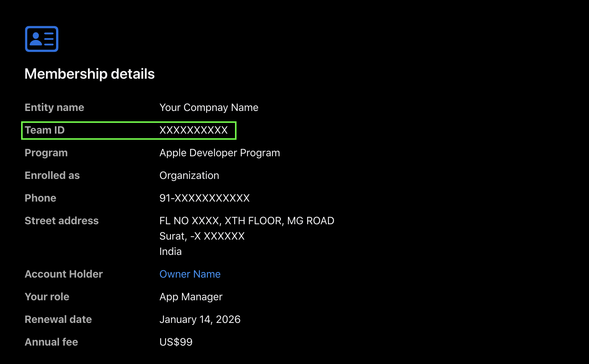Select the FL NO XXXX address line
This screenshot has width=589, height=364.
click(247, 221)
